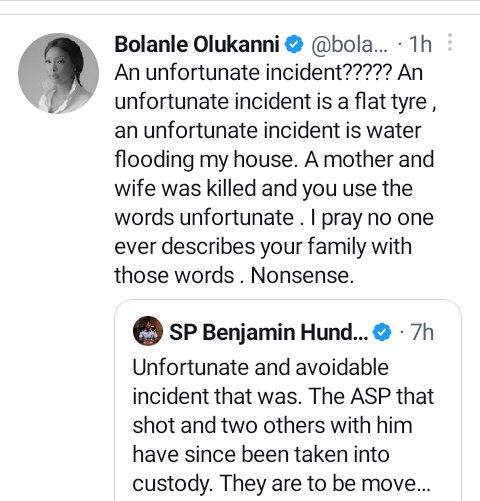
Task: Click the 'A mother and' text line
Action: coord(369,159)
